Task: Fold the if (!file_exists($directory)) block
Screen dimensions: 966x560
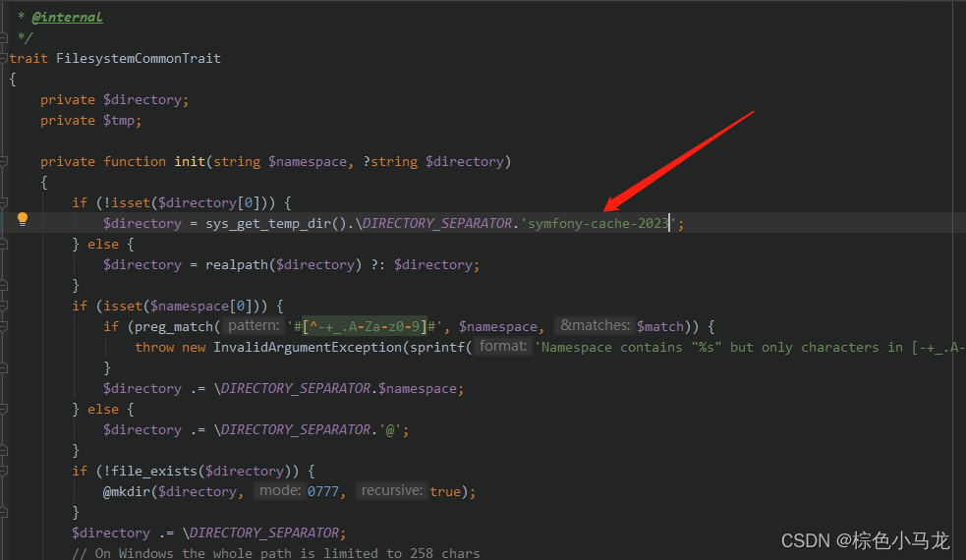Action: coord(3,471)
